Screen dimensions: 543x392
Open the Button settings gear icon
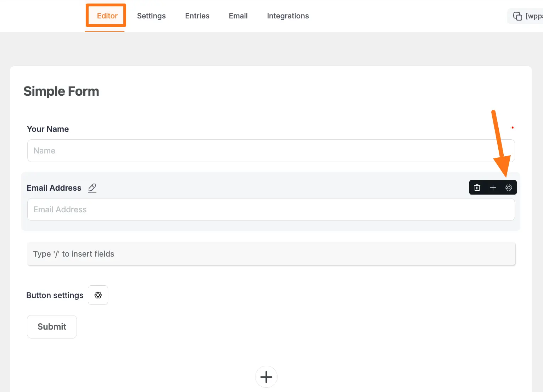98,295
